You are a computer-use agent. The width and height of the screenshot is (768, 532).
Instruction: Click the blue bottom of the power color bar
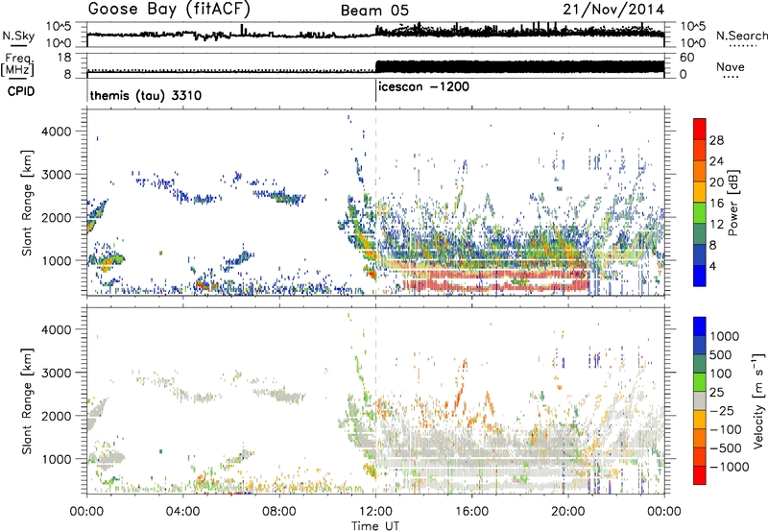700,276
